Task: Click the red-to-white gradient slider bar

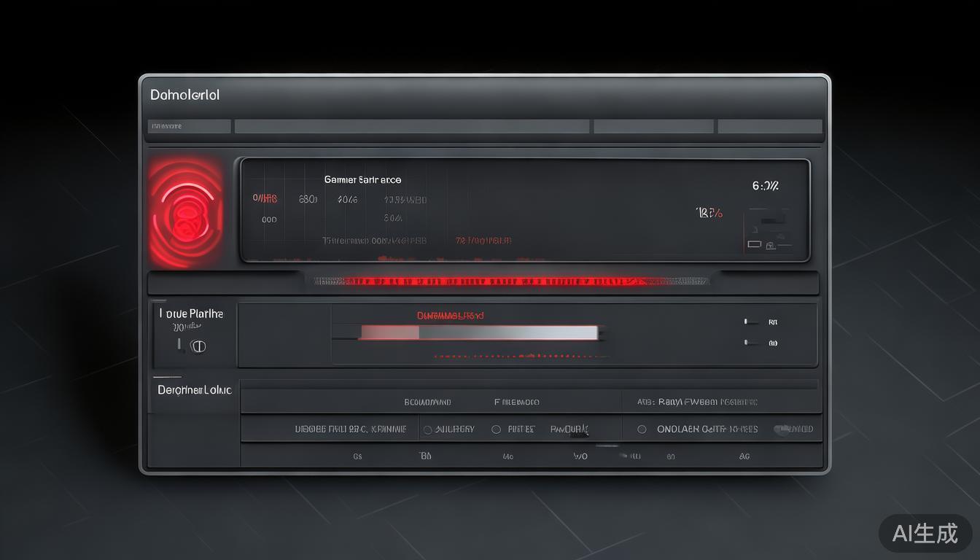Action: tap(479, 332)
